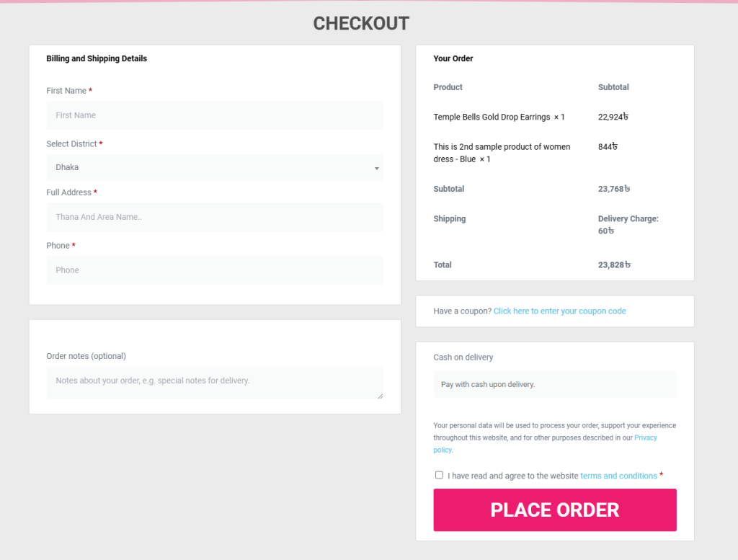Click the First Name input field
The image size is (738, 560).
[x=214, y=115]
